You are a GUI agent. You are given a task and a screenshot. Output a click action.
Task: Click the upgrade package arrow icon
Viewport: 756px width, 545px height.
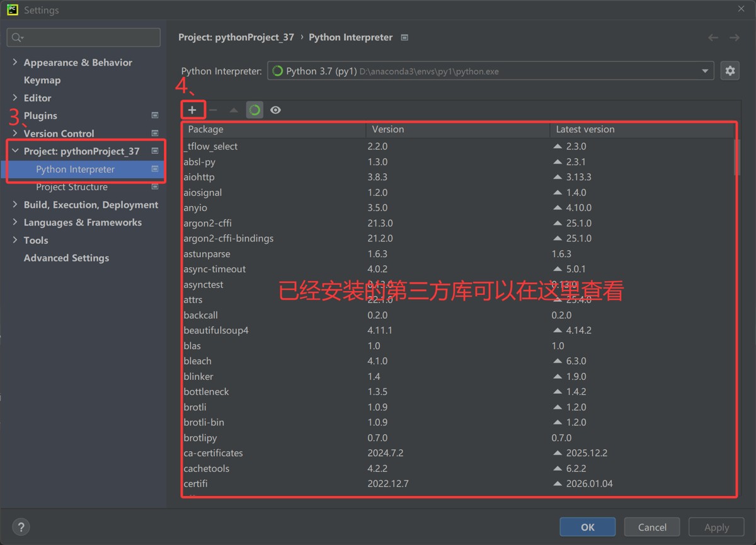[234, 110]
